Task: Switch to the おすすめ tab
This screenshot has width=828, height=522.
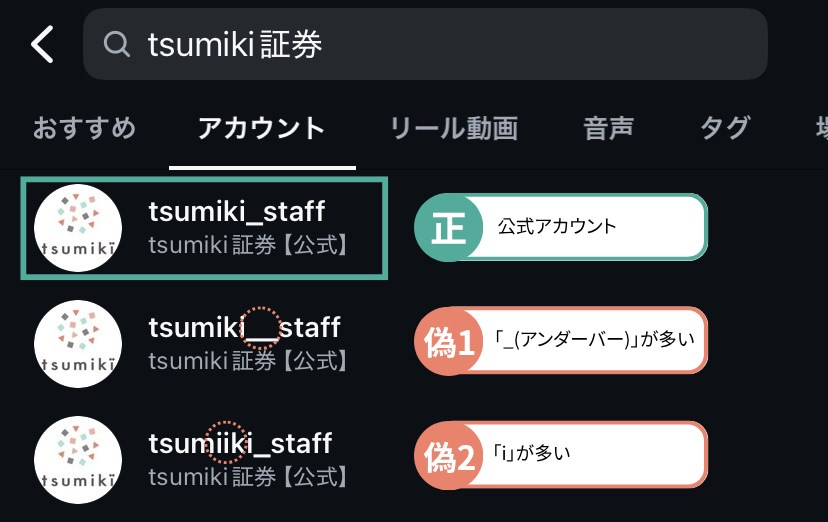Action: coord(84,128)
